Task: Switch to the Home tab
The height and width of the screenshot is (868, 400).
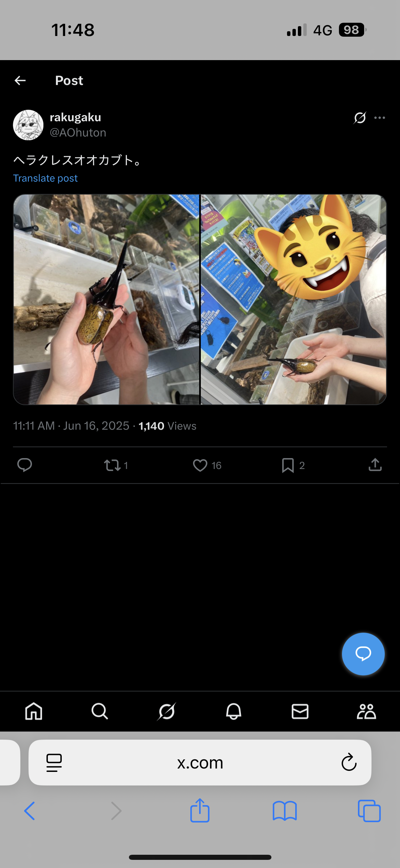Action: coord(34,711)
